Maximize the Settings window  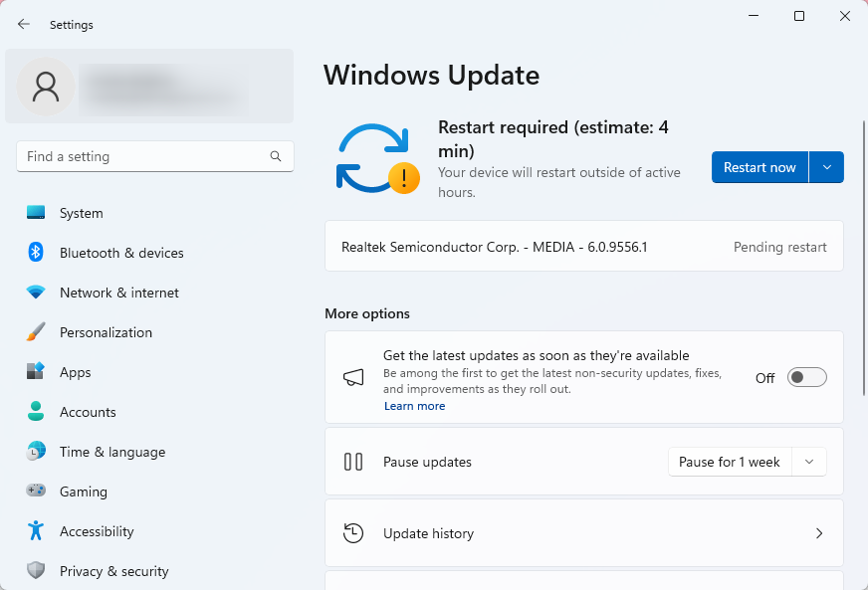(799, 16)
